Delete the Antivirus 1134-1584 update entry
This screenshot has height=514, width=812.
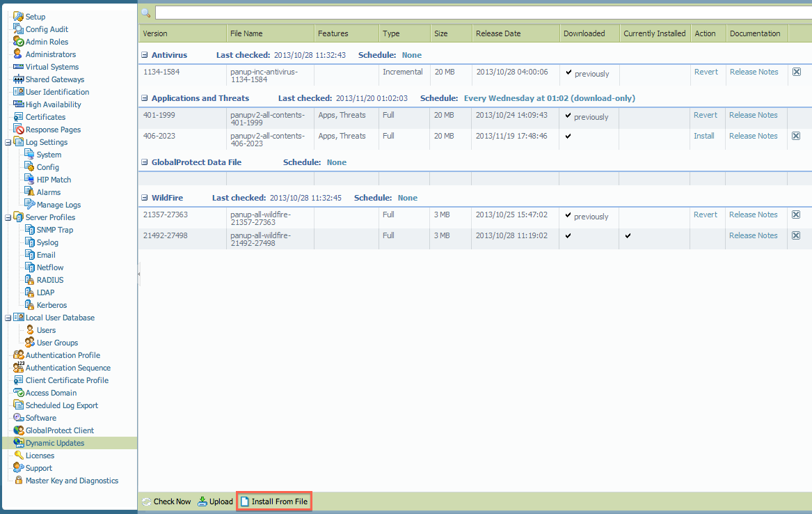click(797, 72)
